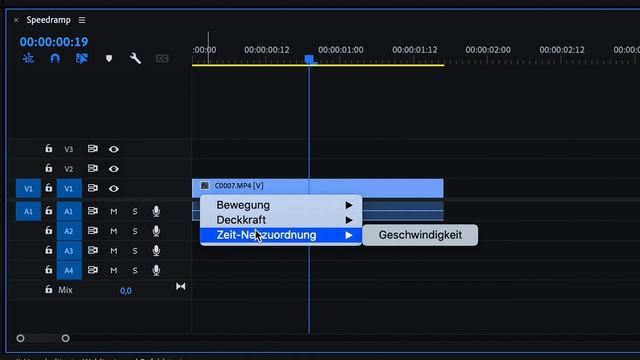Mute track A1
The image size is (640, 360).
point(113,211)
